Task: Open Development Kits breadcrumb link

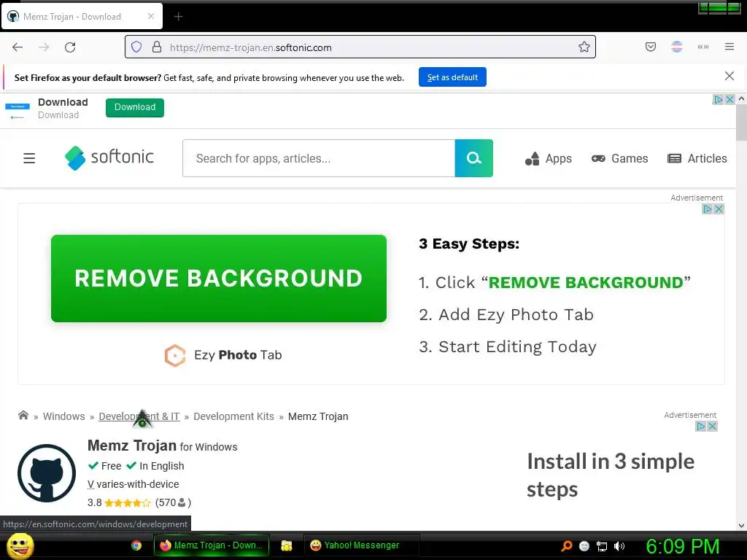Action: (x=233, y=416)
